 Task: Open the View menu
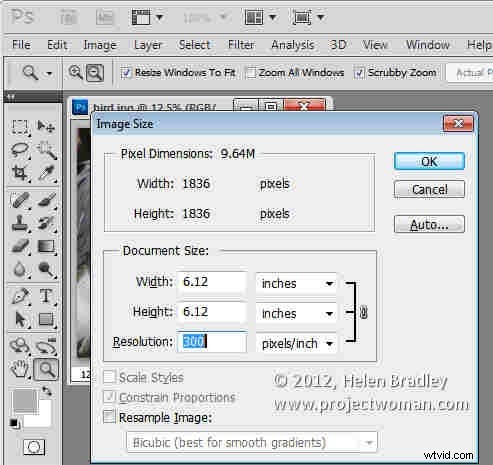tap(375, 45)
